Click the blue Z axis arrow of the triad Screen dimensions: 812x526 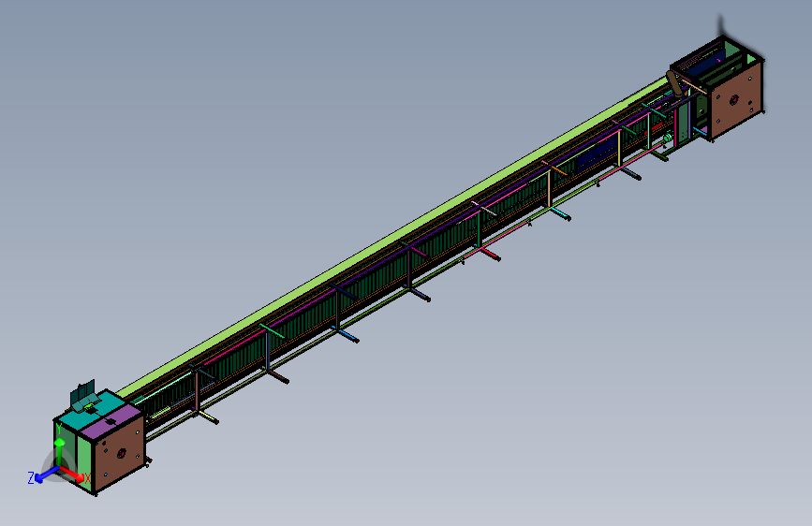click(x=46, y=475)
